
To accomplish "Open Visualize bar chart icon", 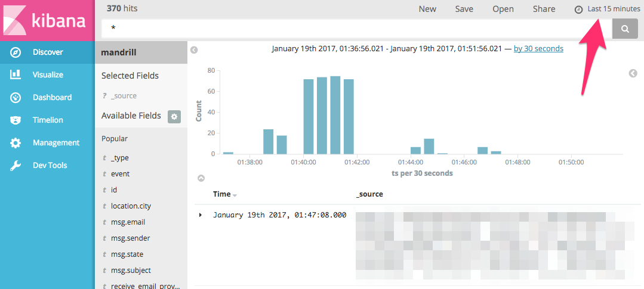I will coord(16,74).
